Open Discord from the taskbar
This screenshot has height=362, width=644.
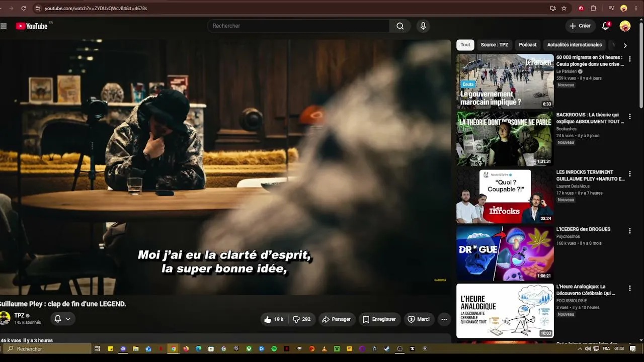pyautogui.click(x=123, y=348)
